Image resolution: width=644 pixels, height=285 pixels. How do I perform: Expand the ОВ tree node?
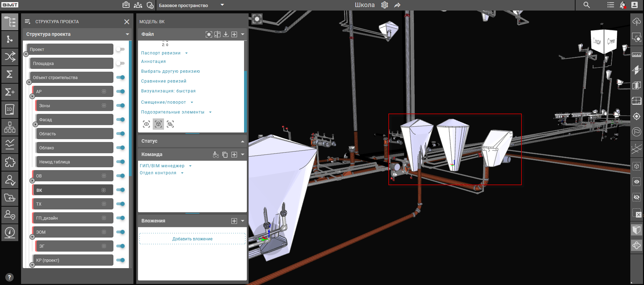pos(32,181)
